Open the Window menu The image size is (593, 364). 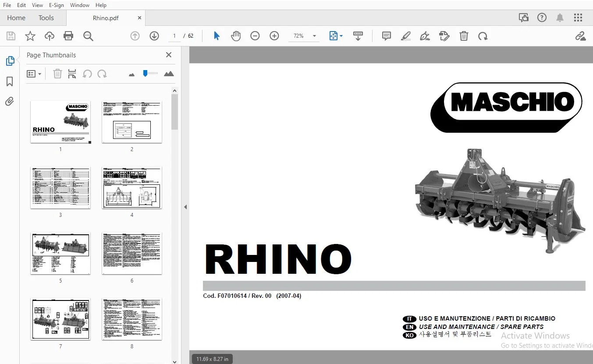[x=79, y=5]
